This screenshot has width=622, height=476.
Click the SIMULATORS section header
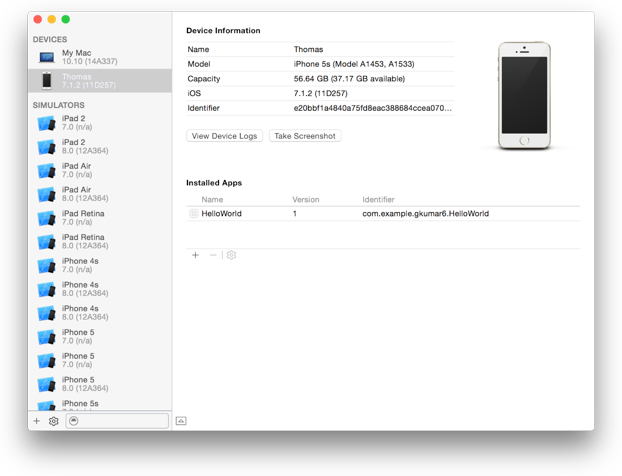coord(59,105)
